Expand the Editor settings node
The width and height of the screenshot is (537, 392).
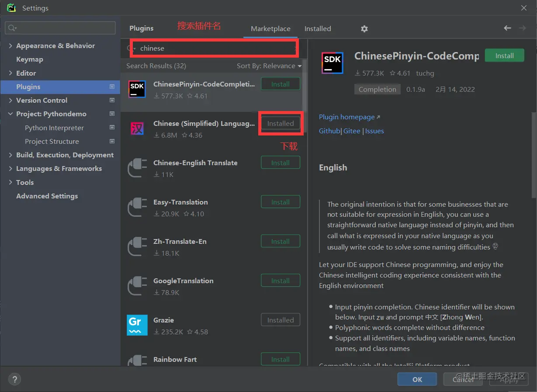point(10,73)
